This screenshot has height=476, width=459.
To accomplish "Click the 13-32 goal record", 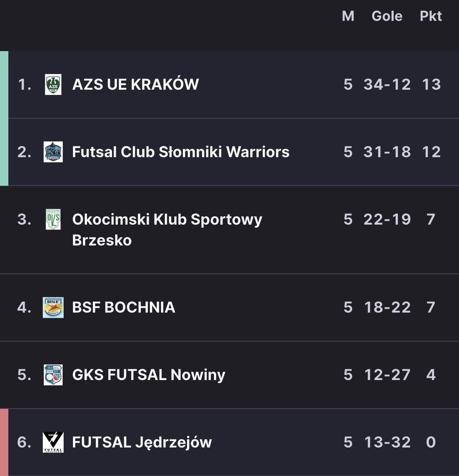I will [x=387, y=442].
